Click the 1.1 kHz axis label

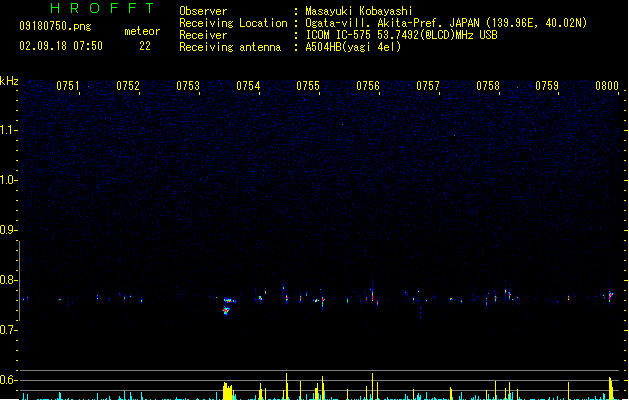(8, 130)
